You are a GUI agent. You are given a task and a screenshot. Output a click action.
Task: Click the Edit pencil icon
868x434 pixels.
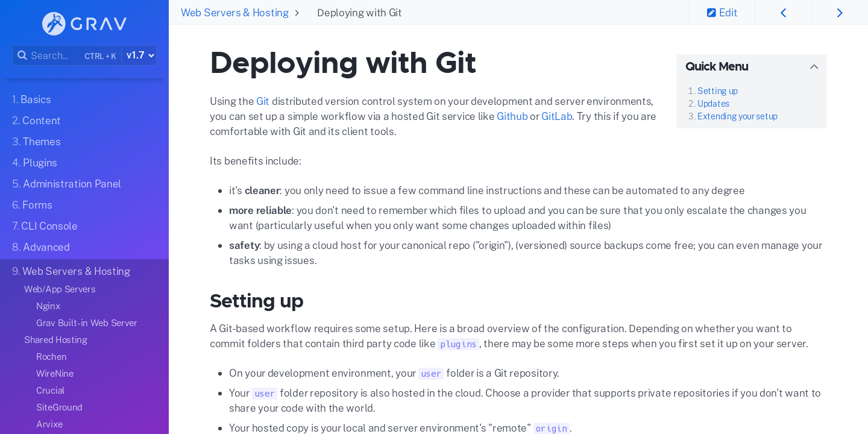coord(713,12)
